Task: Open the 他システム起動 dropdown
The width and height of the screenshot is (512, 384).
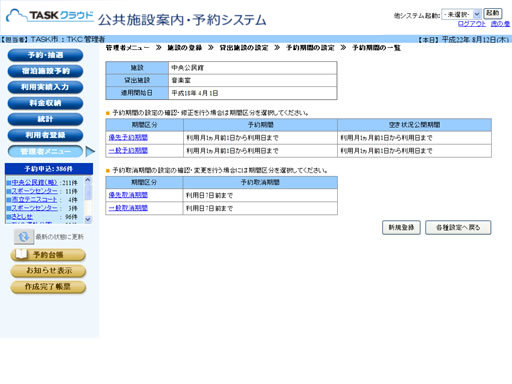Action: 461,14
